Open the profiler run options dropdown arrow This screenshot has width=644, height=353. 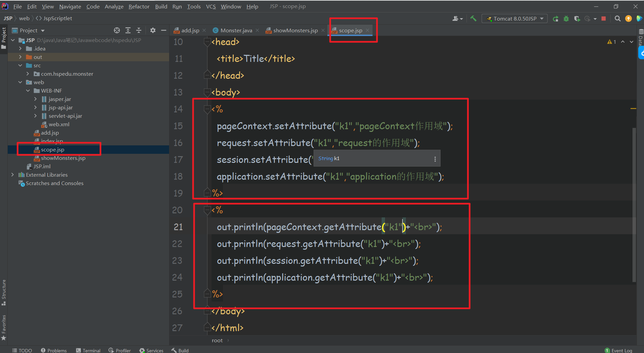click(x=595, y=19)
